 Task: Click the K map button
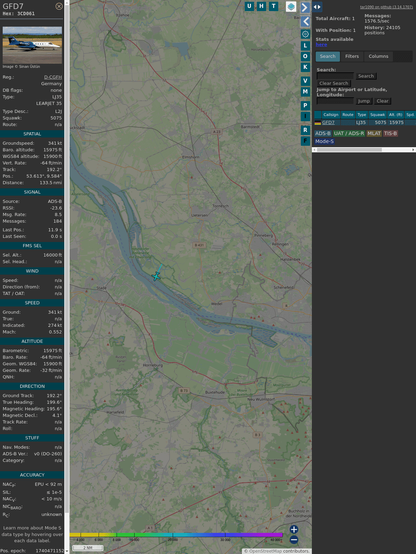point(305,67)
